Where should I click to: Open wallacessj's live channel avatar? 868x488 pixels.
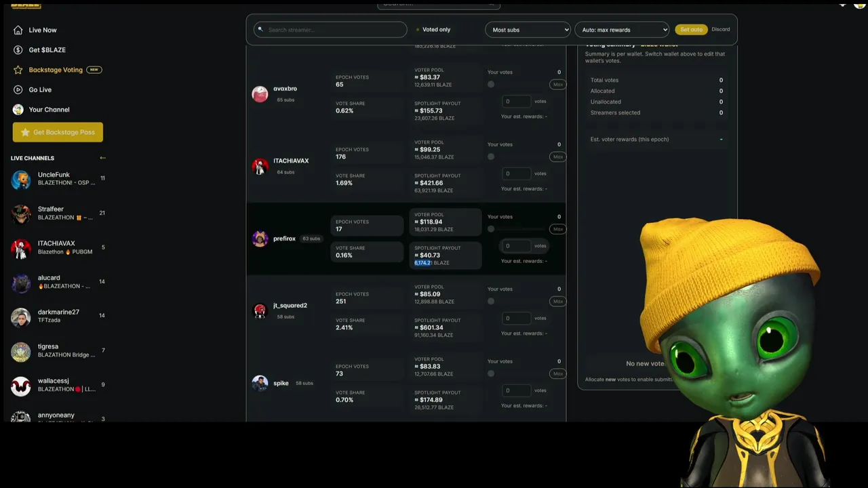21,386
